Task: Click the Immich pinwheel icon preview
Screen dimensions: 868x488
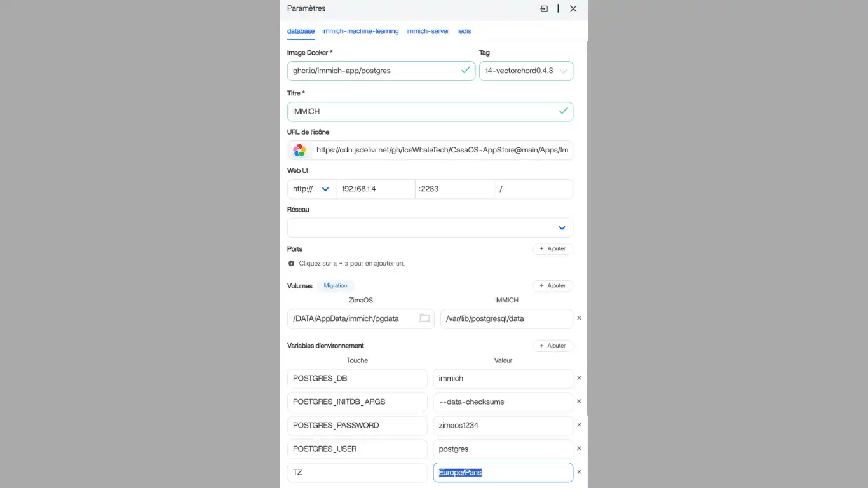Action: tap(299, 151)
